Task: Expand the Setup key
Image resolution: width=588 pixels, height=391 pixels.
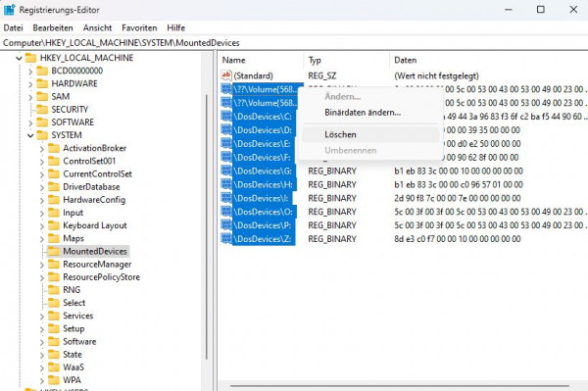Action: click(42, 329)
